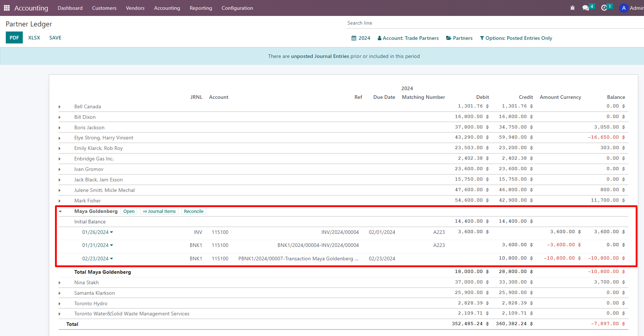Click the Search line input field
Viewport: 644px width, 336px height.
pyautogui.click(x=495, y=23)
